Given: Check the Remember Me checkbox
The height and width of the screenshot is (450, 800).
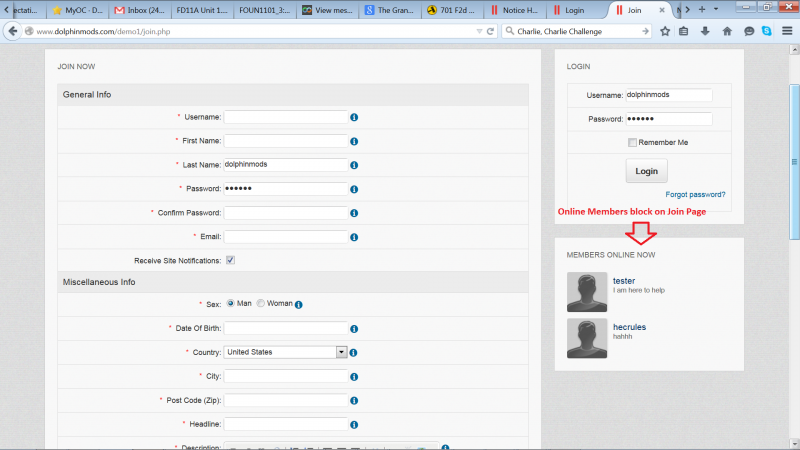Looking at the screenshot, I should point(632,142).
